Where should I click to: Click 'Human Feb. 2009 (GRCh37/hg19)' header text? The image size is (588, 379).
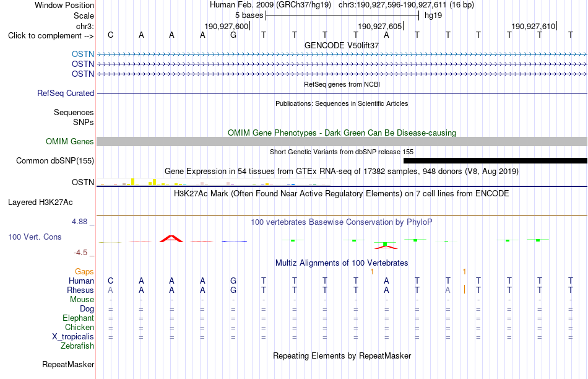[x=270, y=5]
